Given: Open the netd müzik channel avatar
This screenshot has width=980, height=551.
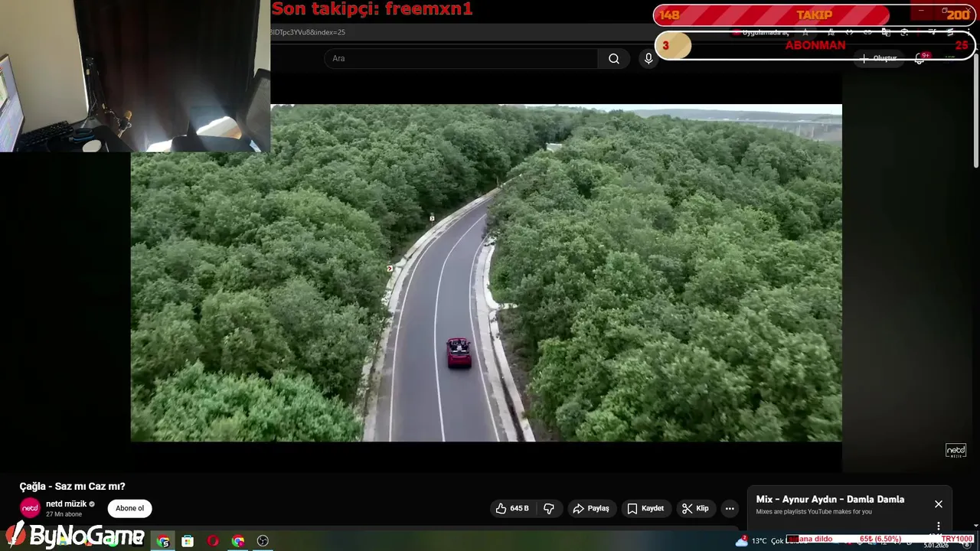Looking at the screenshot, I should (30, 508).
